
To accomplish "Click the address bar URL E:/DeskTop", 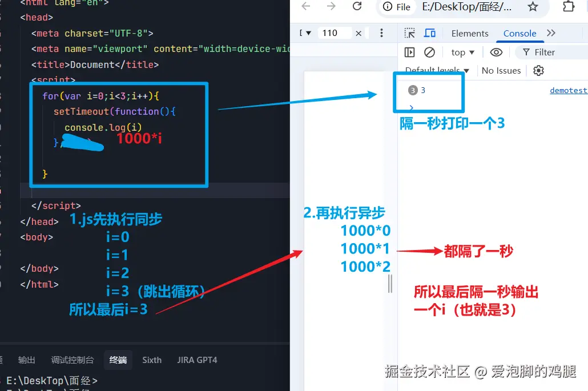I will [466, 7].
